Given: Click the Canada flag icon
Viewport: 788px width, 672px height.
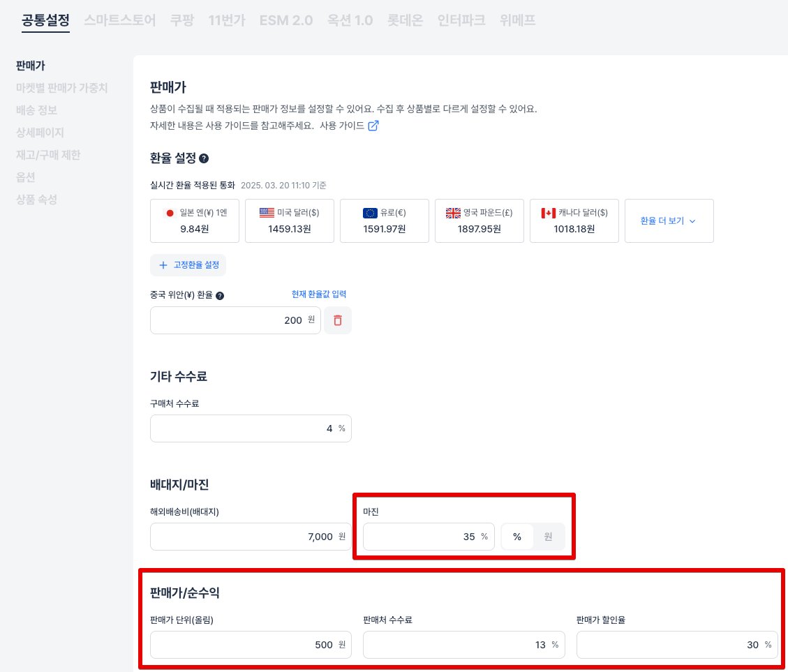Looking at the screenshot, I should [549, 213].
